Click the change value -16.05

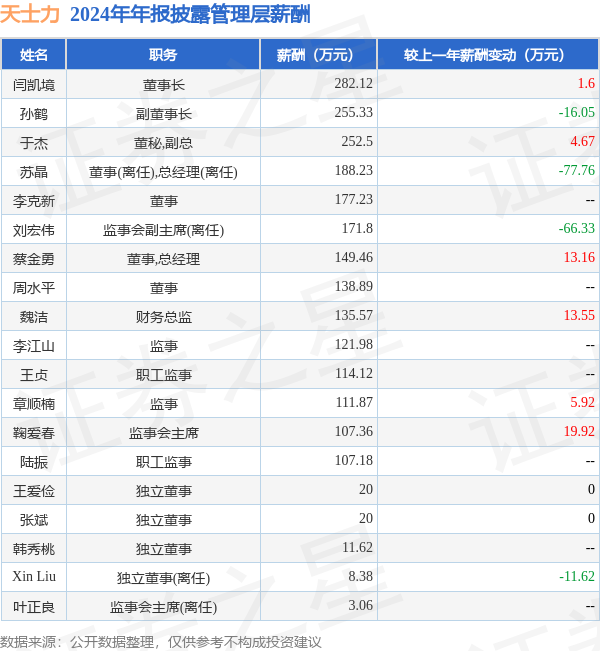pyautogui.click(x=577, y=112)
